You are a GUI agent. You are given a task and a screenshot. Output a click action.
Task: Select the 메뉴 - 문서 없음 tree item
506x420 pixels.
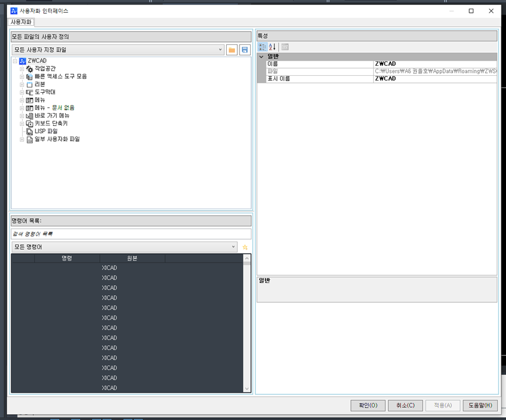coord(55,108)
